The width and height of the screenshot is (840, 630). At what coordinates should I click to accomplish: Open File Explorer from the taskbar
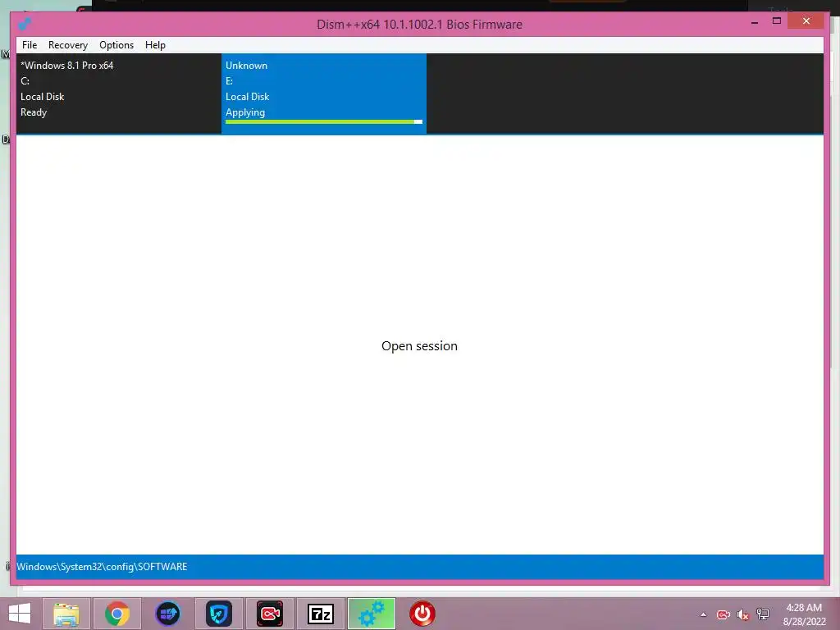(66, 614)
